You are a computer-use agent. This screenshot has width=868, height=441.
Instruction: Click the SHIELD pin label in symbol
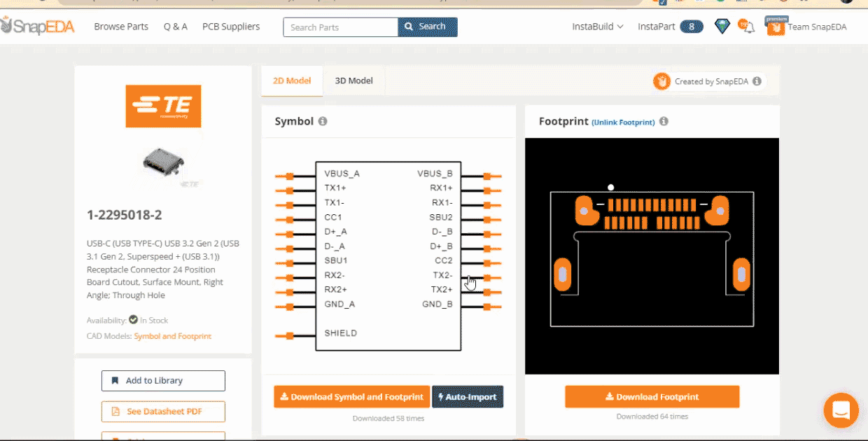[341, 333]
